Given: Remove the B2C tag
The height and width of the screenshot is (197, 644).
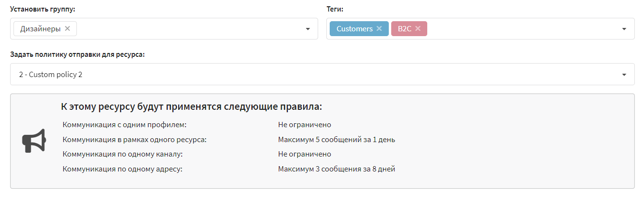Looking at the screenshot, I should [418, 28].
